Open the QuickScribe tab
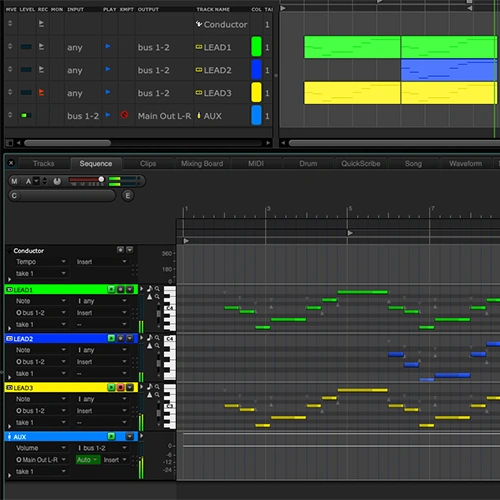This screenshot has width=500, height=500. (x=361, y=164)
